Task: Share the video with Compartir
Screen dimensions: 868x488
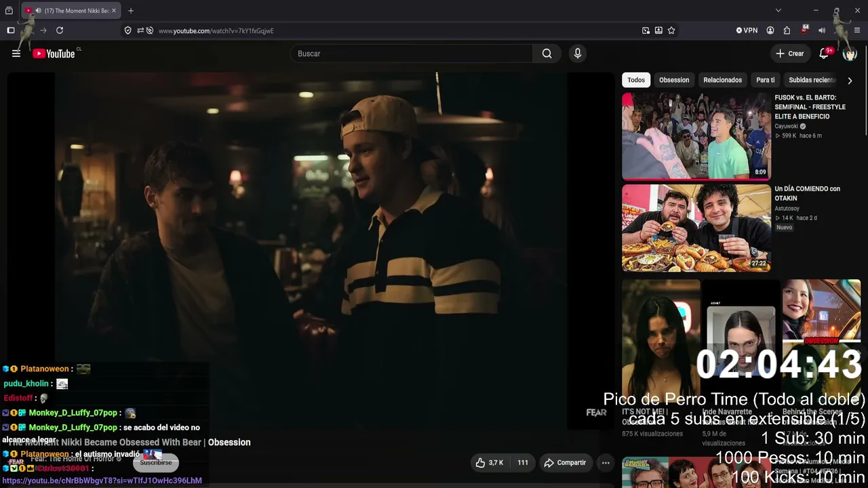Action: coord(565,463)
